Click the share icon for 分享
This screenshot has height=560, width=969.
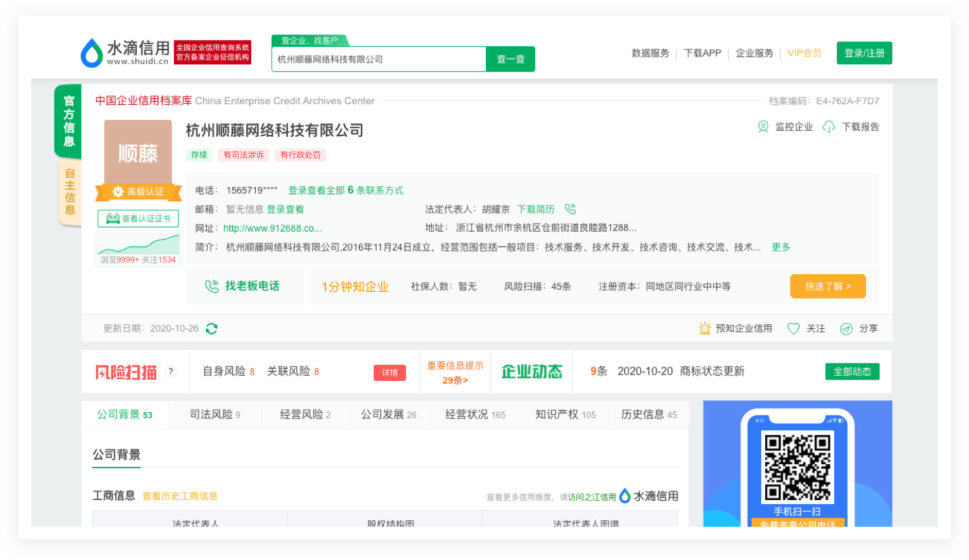[846, 329]
